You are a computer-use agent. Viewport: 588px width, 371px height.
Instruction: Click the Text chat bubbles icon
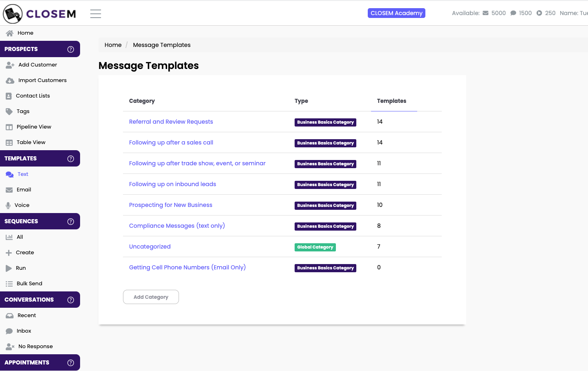click(10, 174)
